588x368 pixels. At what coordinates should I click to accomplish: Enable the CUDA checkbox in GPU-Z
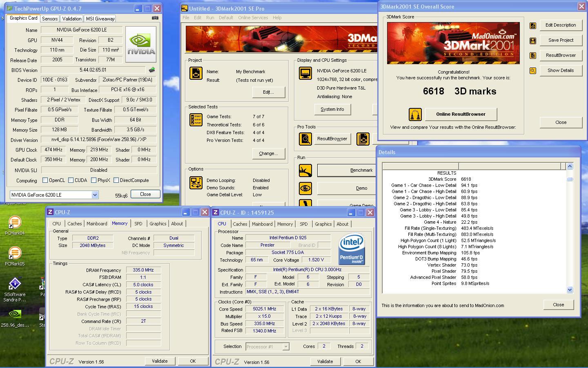(x=71, y=180)
